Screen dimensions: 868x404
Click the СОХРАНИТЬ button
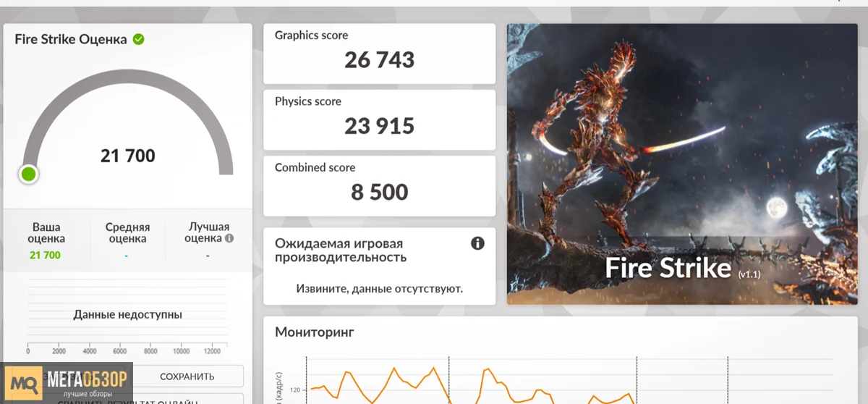(187, 376)
